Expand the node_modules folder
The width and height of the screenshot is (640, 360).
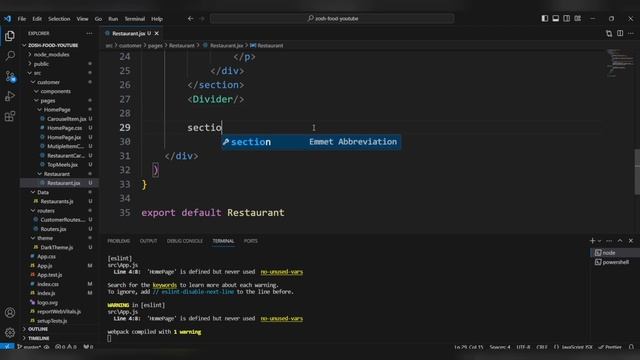pyautogui.click(x=51, y=55)
